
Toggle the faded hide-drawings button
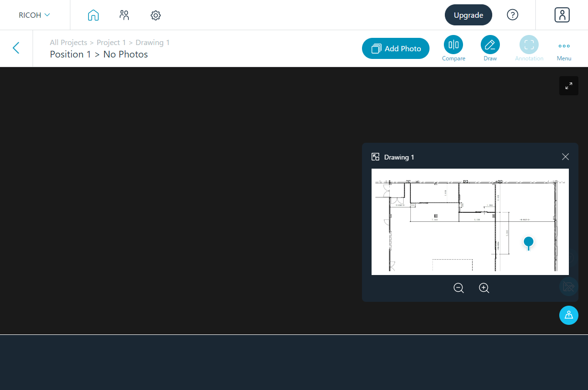pos(569,287)
